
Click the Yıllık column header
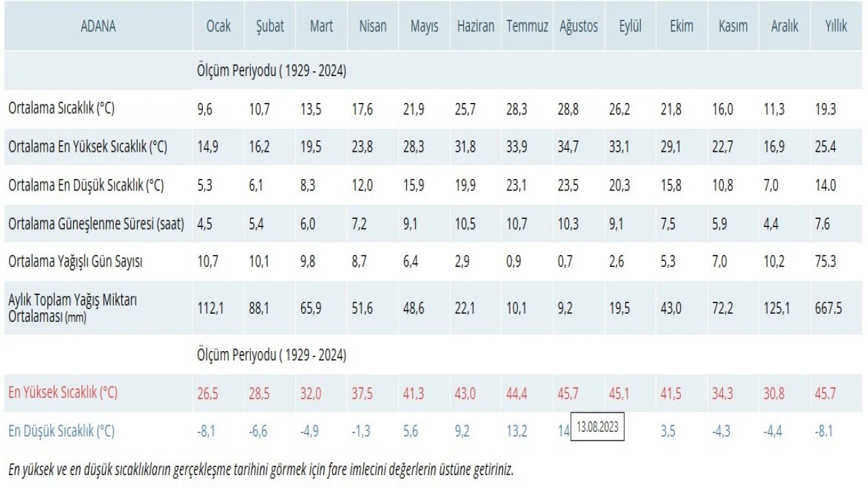835,26
